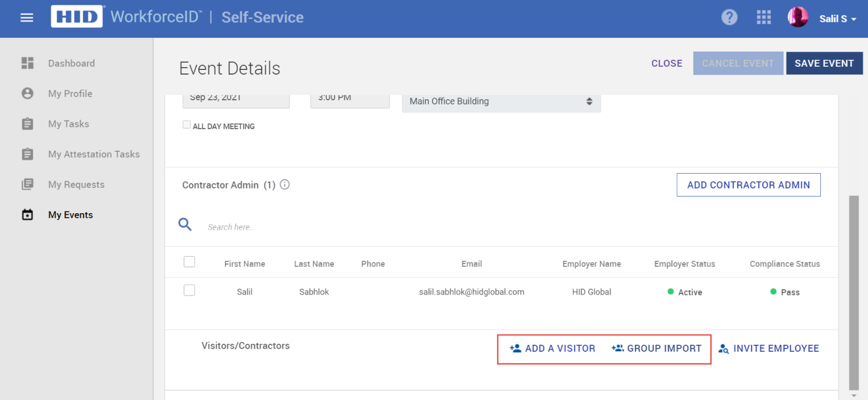This screenshot has width=868, height=400.
Task: Go to Dashboard
Action: coord(71,63)
